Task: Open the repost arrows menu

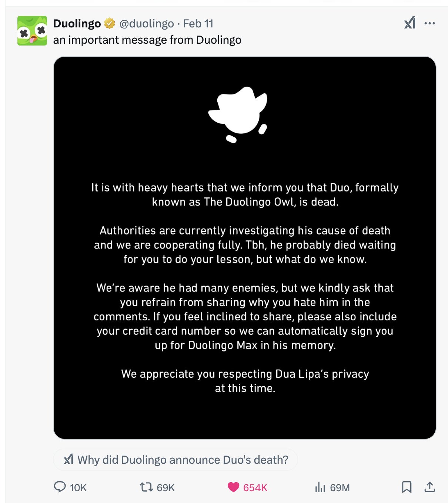Action: (x=146, y=487)
